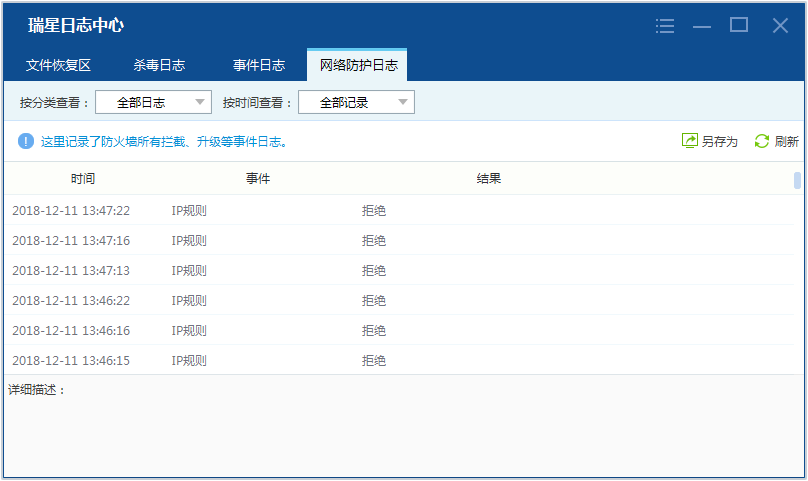Click the 结果 column header
Screen dimensions: 808x481
coord(488,179)
